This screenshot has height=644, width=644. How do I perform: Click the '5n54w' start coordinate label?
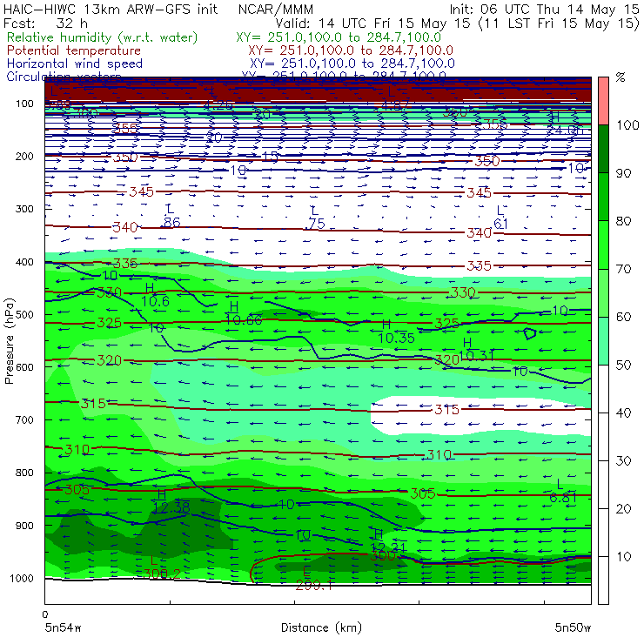point(64,627)
